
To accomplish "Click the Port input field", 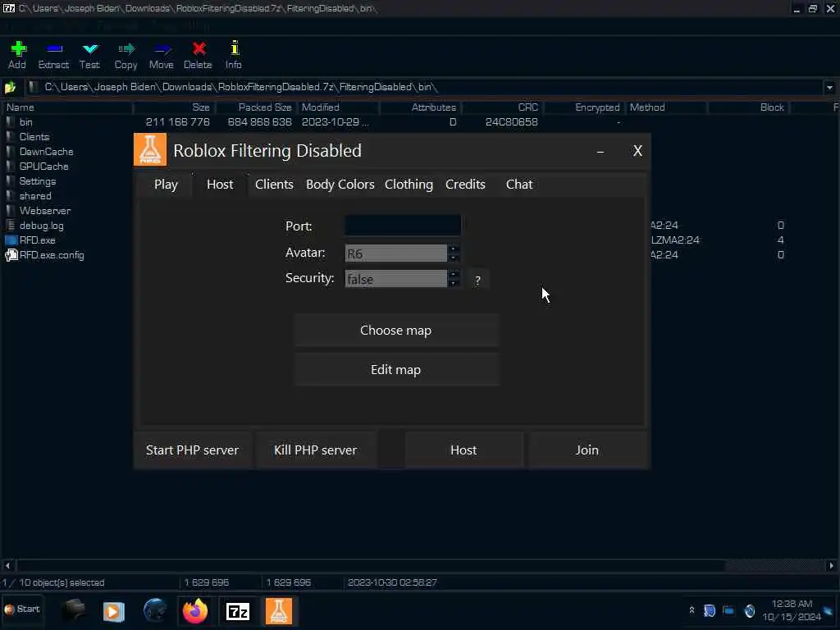I will click(402, 226).
